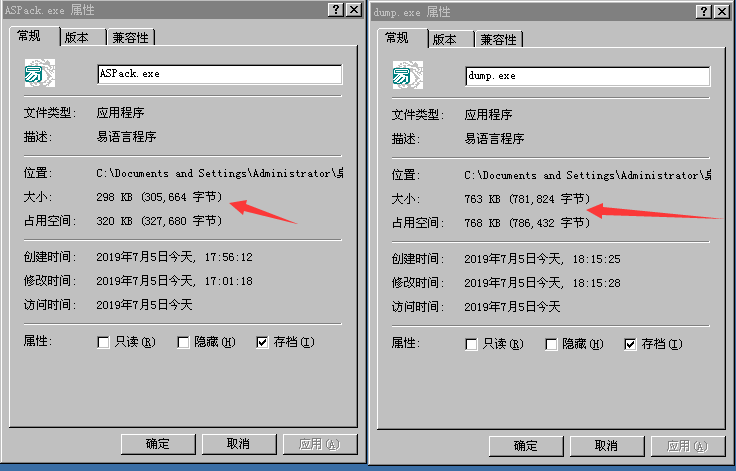736x471 pixels.
Task: Click 取消 button in dump.exe dialog
Action: 607,446
